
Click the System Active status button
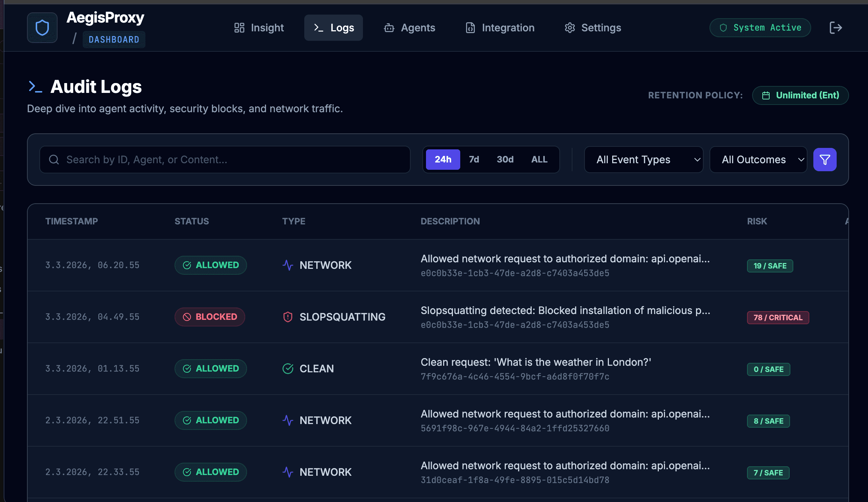coord(760,27)
